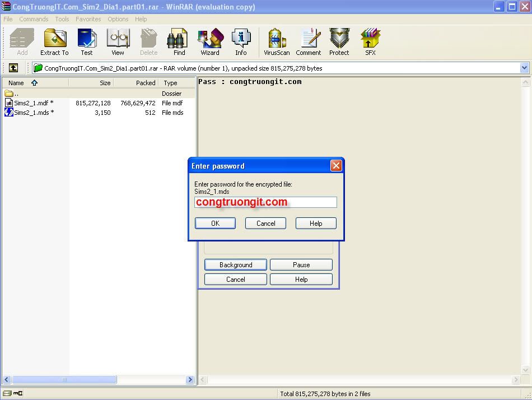Click the password input field

265,202
